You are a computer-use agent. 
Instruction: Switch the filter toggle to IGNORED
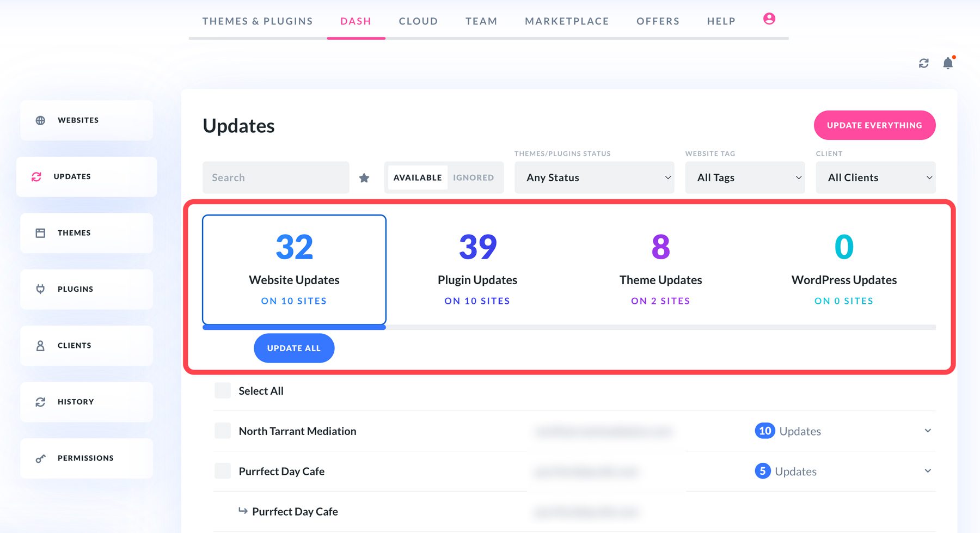click(473, 177)
